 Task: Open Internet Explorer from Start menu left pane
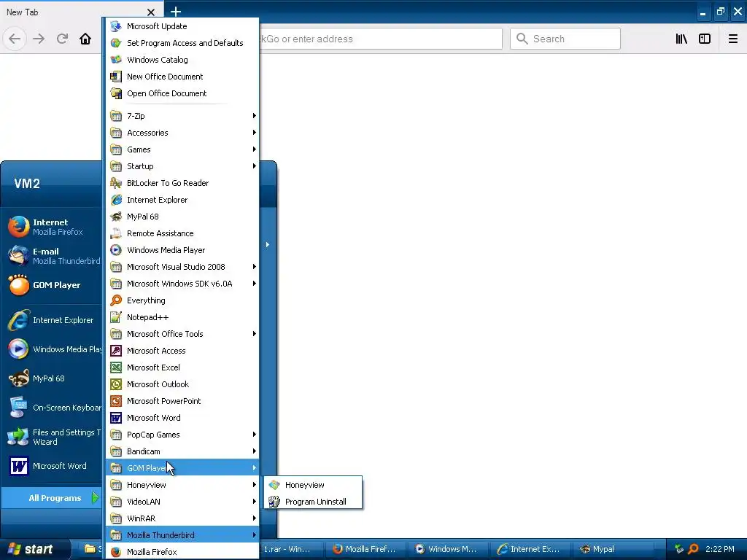pyautogui.click(x=53, y=320)
